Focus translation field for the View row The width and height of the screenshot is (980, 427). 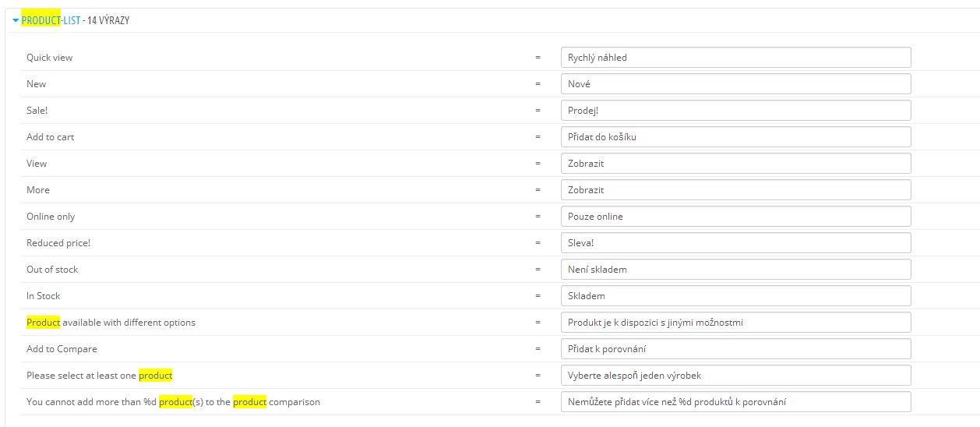tap(735, 164)
